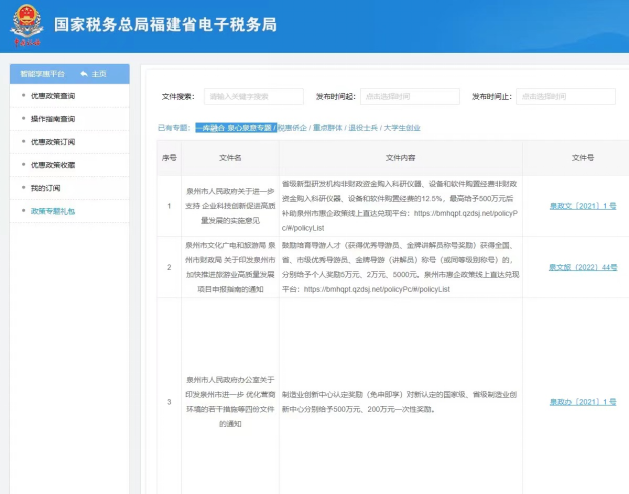
Task: Click the 文件号 column header
Action: (583, 158)
